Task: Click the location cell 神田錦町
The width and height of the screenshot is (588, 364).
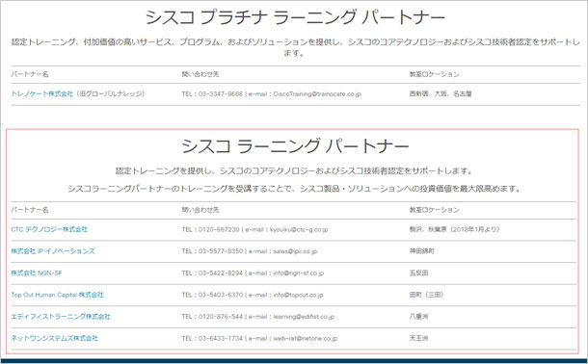Action: pos(421,251)
